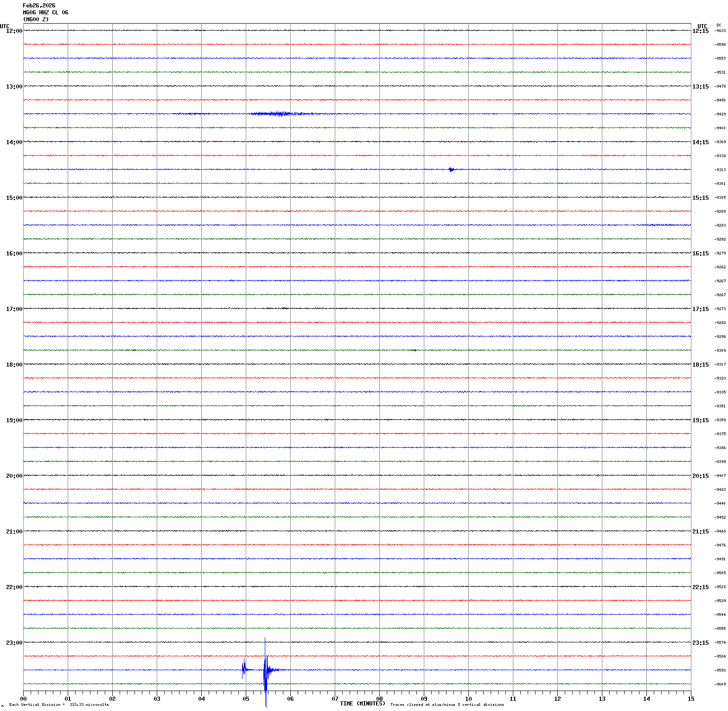
Task: Click the large seismic spike on the 23:30 blue trace
Action: (x=265, y=670)
